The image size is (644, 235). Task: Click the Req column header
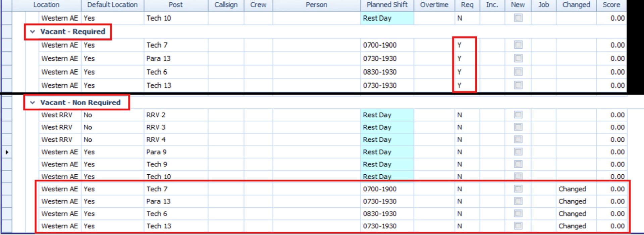point(467,5)
